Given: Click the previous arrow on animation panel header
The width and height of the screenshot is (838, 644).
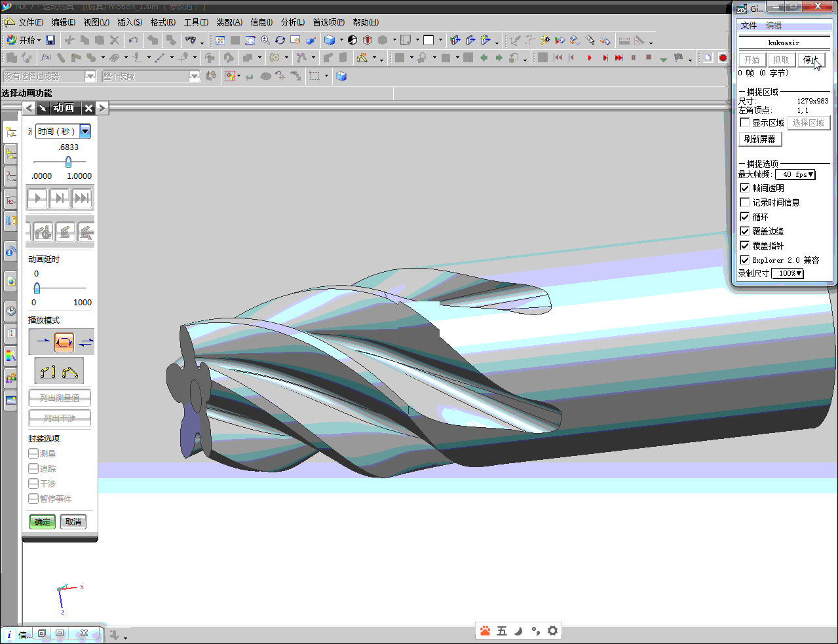Looking at the screenshot, I should click(29, 108).
